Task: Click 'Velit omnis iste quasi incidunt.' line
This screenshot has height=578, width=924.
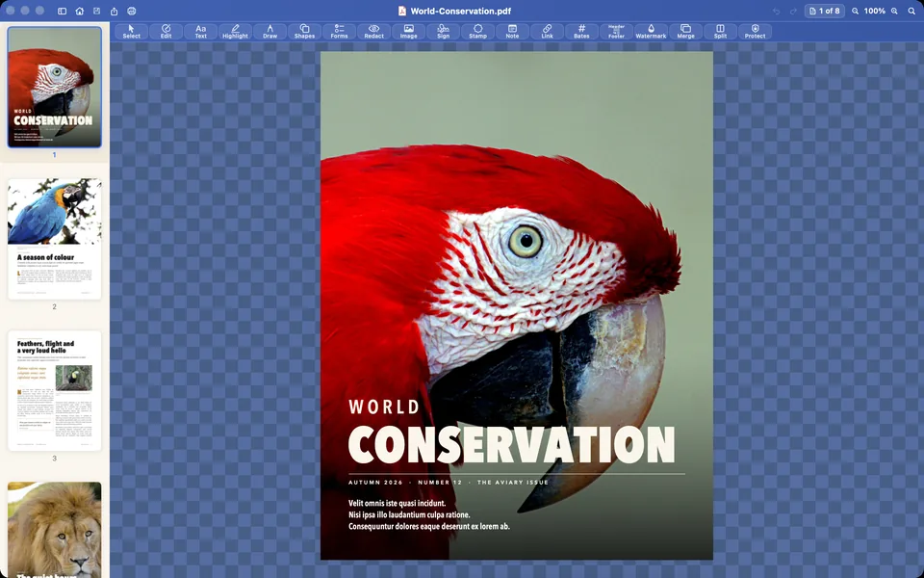Action: pos(398,503)
